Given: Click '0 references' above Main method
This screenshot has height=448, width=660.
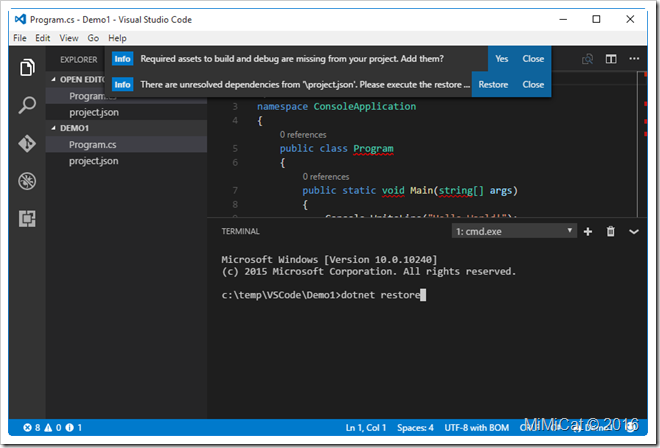Looking at the screenshot, I should tap(326, 177).
